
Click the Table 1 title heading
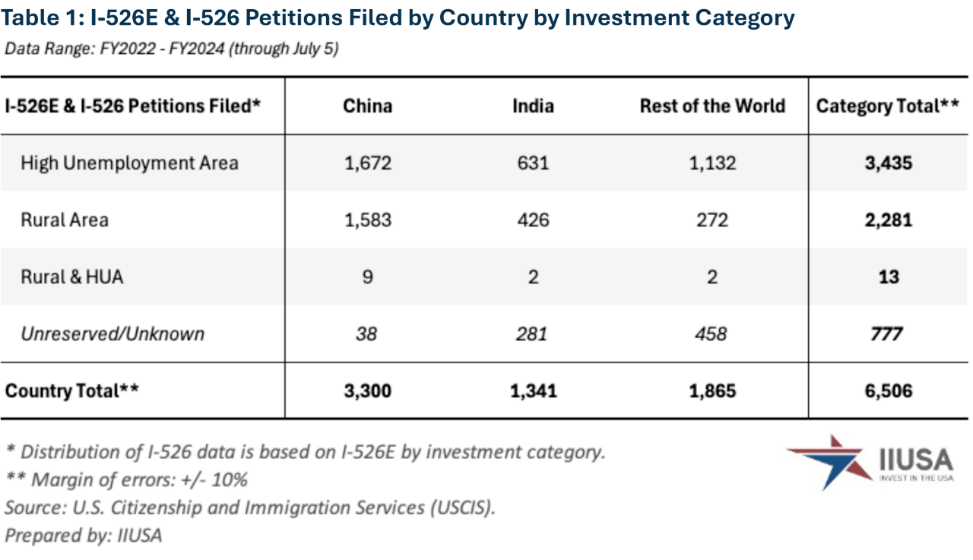click(x=398, y=17)
